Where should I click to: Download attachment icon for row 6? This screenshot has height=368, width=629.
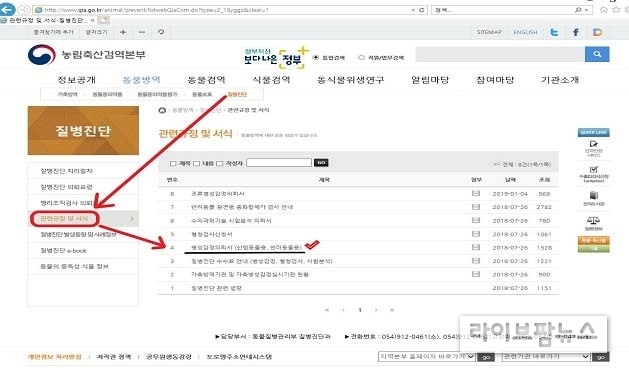(476, 220)
